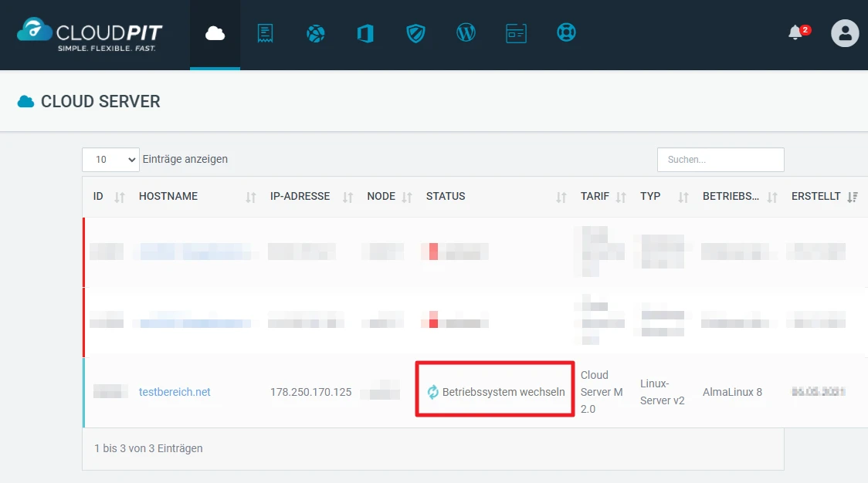Open the user profile avatar

tap(844, 33)
